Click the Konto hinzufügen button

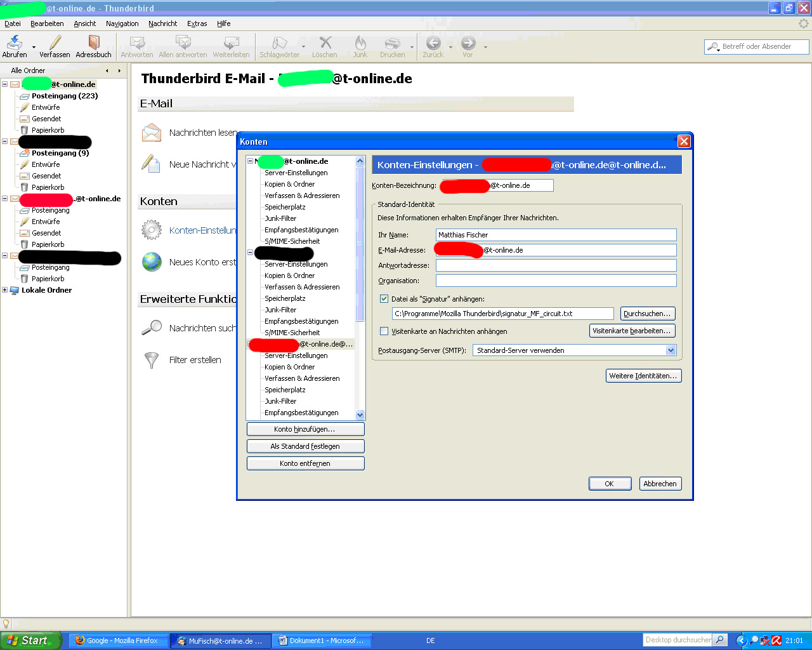coord(305,429)
